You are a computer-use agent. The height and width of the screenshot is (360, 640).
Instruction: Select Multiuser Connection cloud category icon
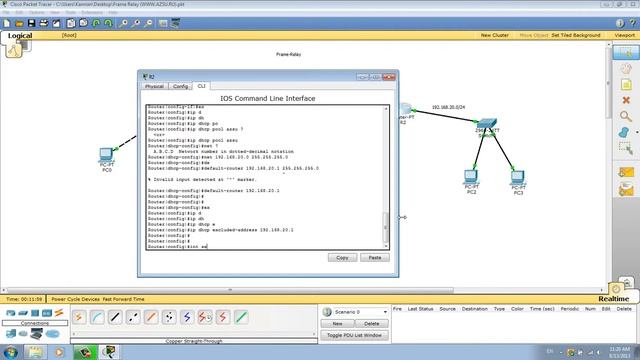click(52, 334)
